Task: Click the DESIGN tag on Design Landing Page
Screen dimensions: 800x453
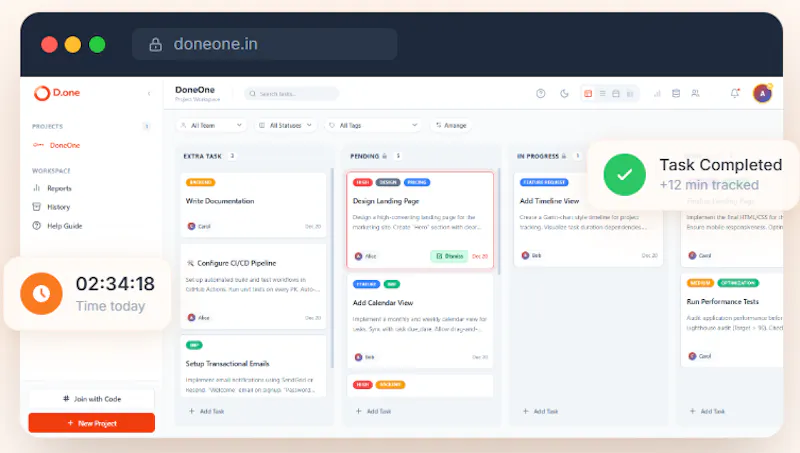Action: coord(388,183)
